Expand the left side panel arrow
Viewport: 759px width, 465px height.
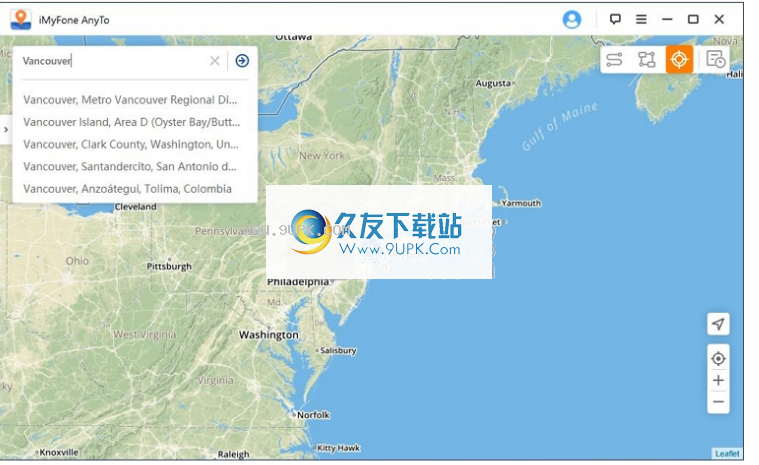point(6,130)
